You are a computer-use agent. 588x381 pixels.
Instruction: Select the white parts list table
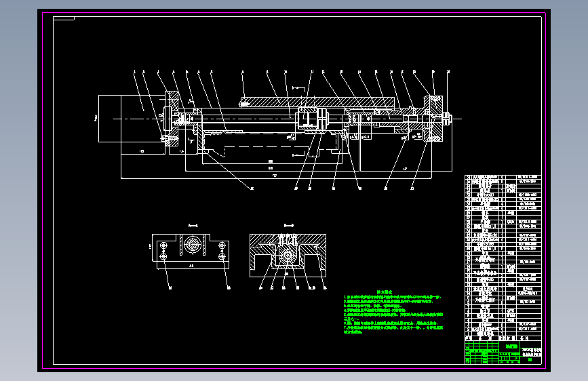pyautogui.click(x=503, y=258)
